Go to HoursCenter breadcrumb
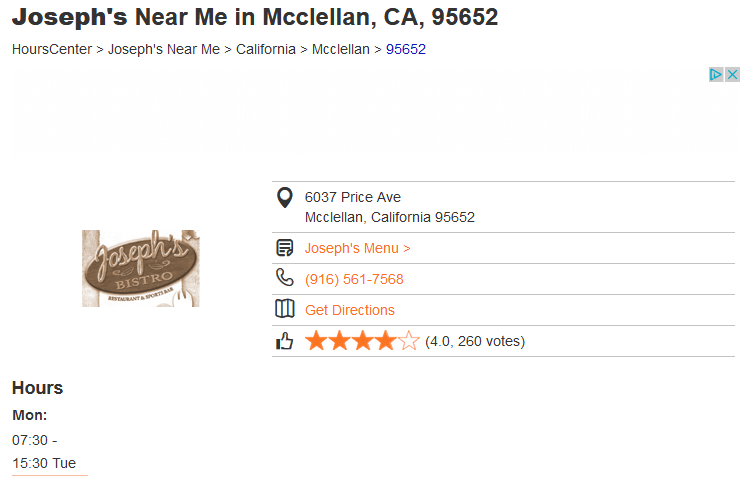Viewport: 751px width, 485px height. pyautogui.click(x=52, y=49)
